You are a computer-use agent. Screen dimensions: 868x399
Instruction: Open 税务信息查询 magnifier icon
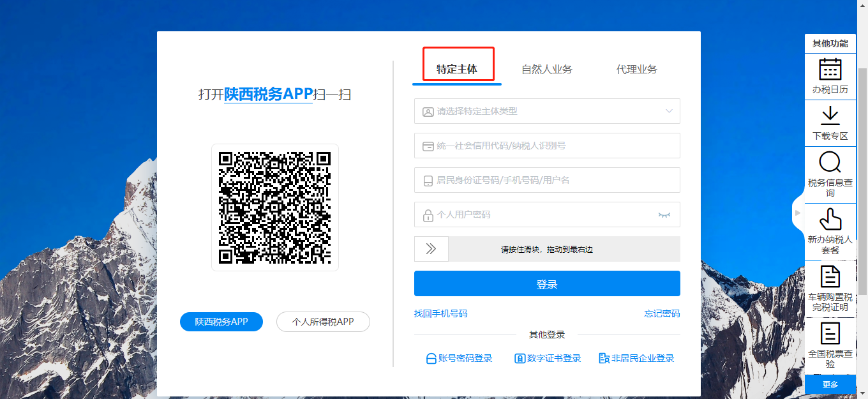[830, 163]
